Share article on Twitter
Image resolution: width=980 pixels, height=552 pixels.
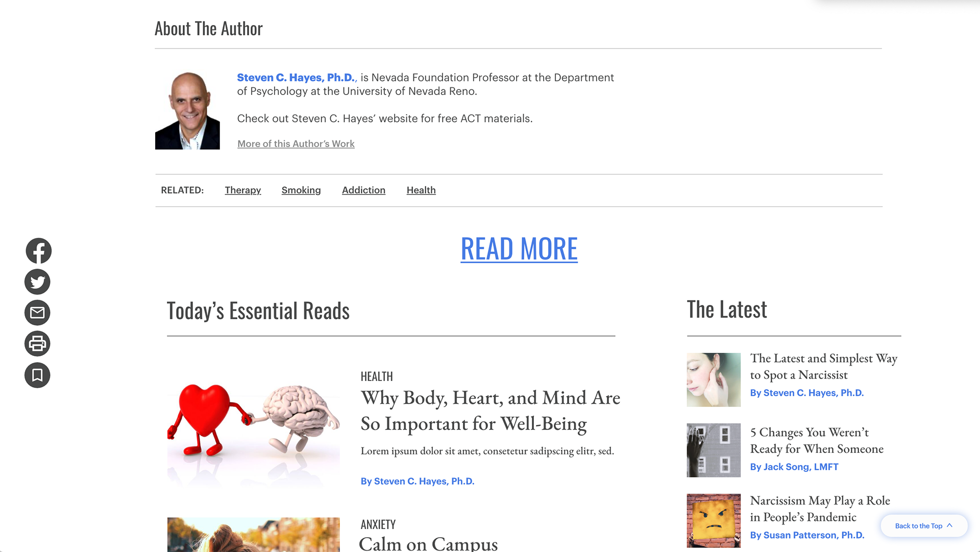(x=37, y=282)
